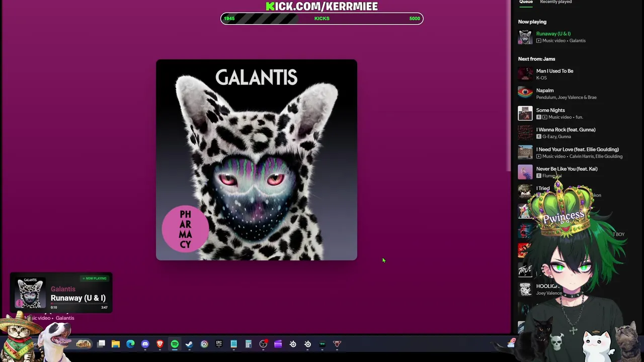Switch to the Recently played tab
The height and width of the screenshot is (362, 644).
point(555,2)
